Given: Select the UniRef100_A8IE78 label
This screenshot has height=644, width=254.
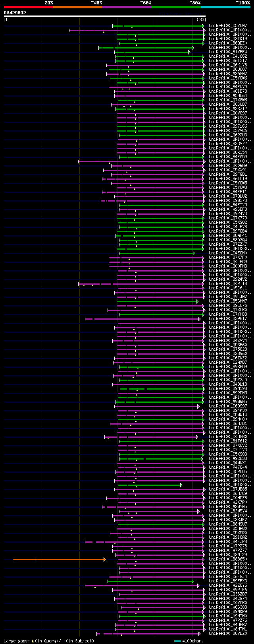Looking at the screenshot, I should click(228, 91).
